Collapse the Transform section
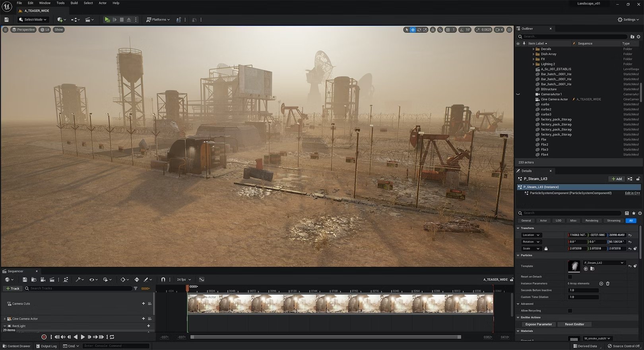 click(518, 228)
